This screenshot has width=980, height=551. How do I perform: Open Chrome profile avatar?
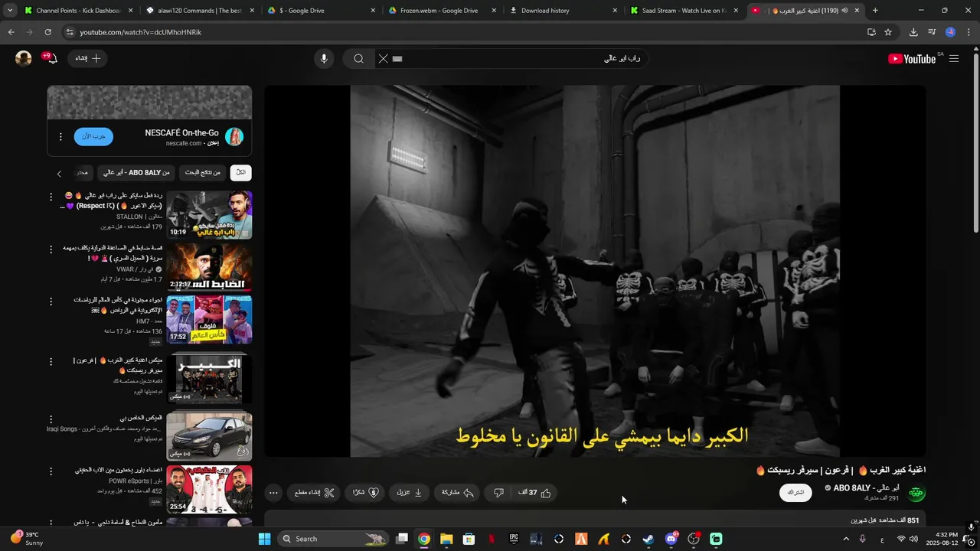click(950, 32)
